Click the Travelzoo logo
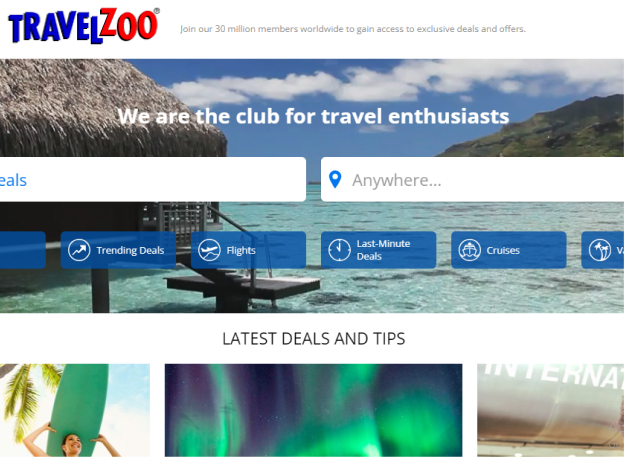The image size is (624, 457). pyautogui.click(x=84, y=25)
